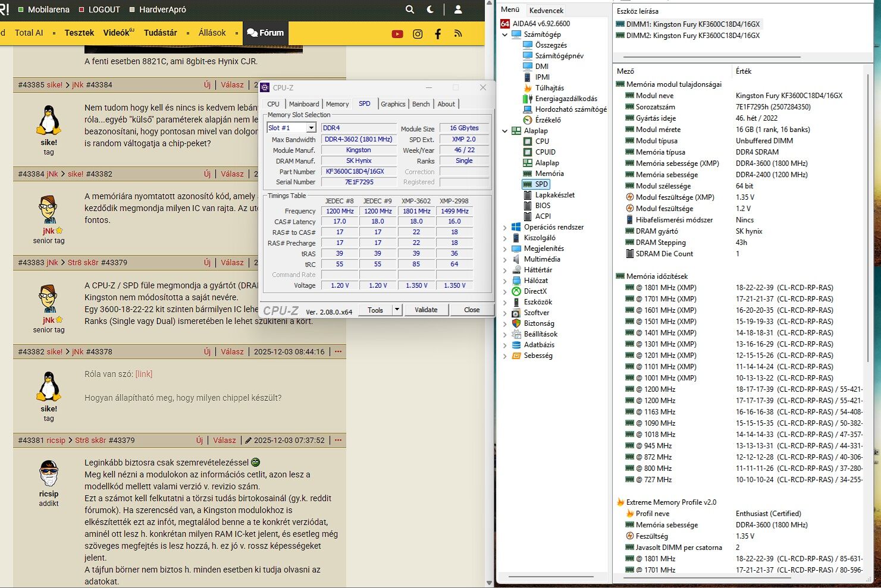The height and width of the screenshot is (588, 881).
Task: Select CPU item under Alaplap
Action: (x=542, y=142)
